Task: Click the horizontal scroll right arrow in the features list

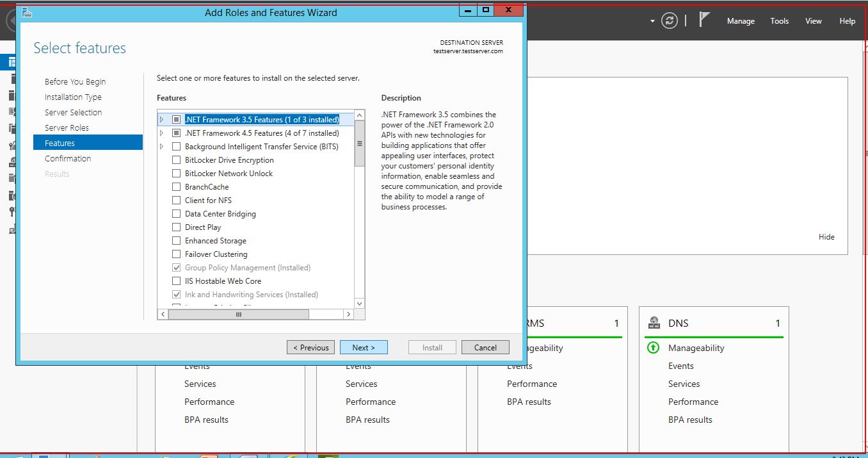Action: [348, 315]
